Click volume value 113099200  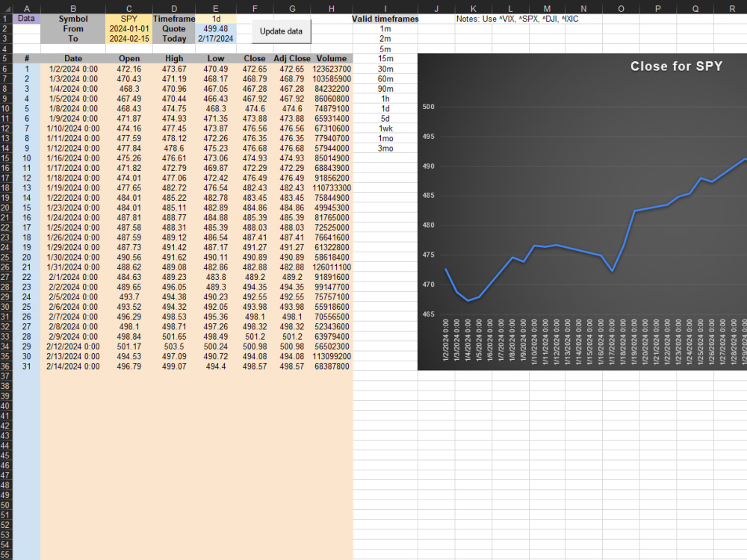[x=332, y=356]
